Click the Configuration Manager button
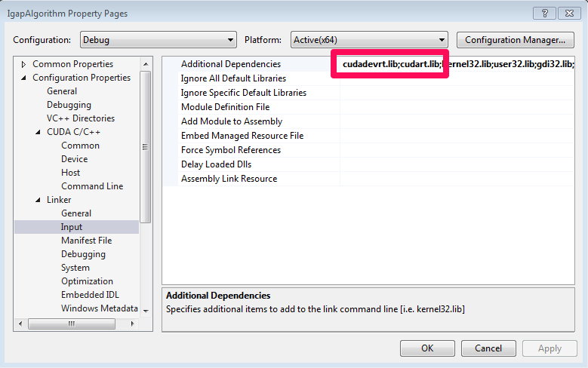 click(x=515, y=40)
